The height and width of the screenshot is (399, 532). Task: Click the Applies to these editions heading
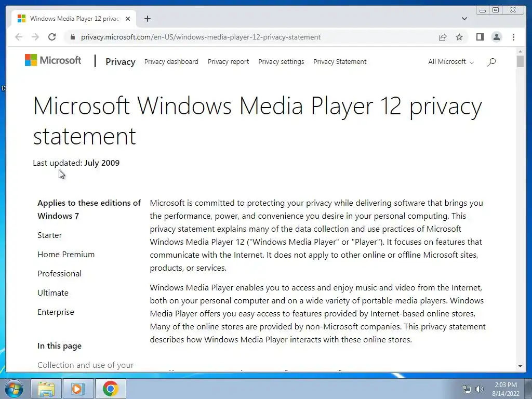tap(89, 209)
